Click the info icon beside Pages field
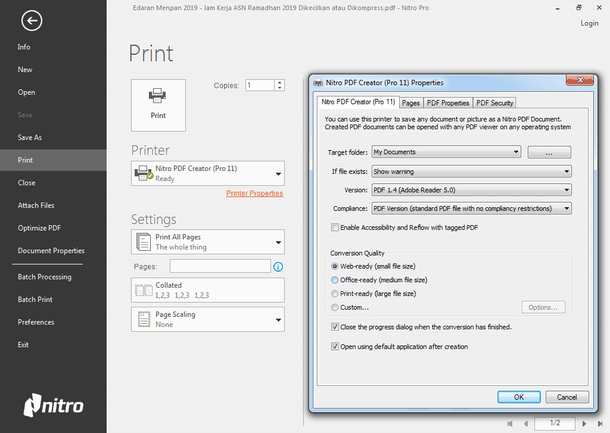610x433 pixels. (x=278, y=267)
